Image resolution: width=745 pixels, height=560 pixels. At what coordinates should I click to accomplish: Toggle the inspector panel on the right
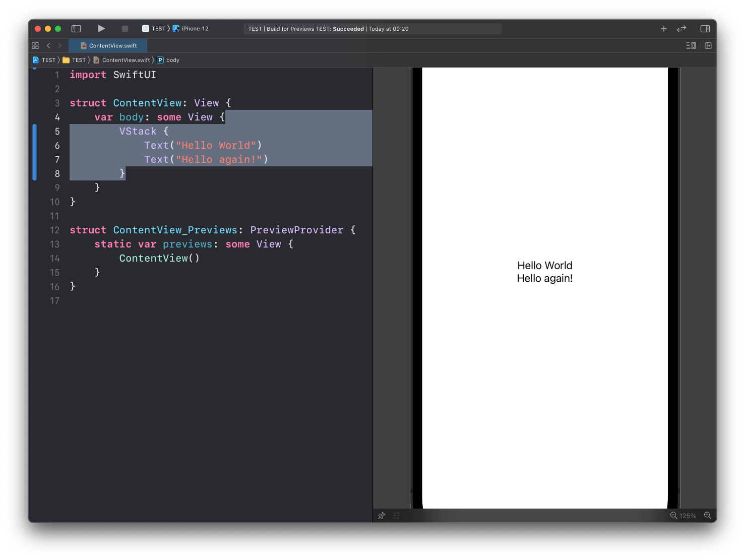tap(705, 29)
